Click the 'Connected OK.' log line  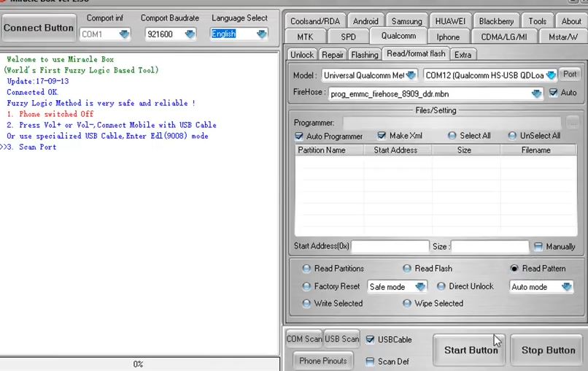pyautogui.click(x=32, y=92)
